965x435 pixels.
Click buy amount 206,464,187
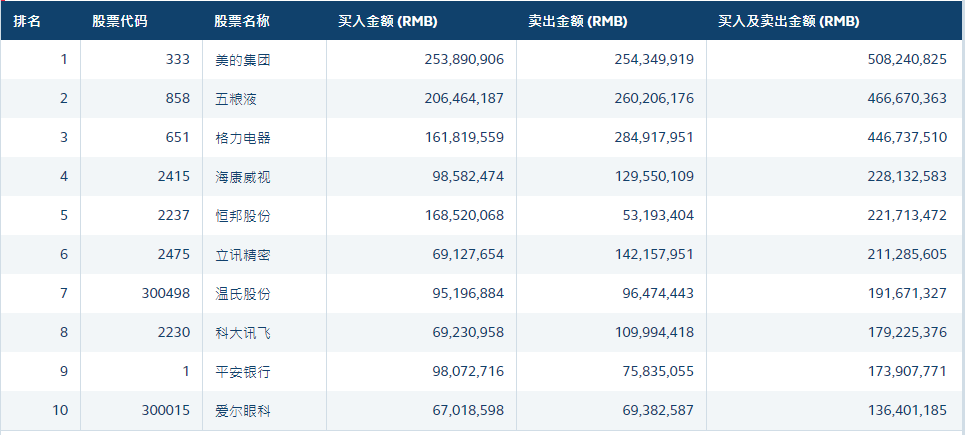(464, 98)
